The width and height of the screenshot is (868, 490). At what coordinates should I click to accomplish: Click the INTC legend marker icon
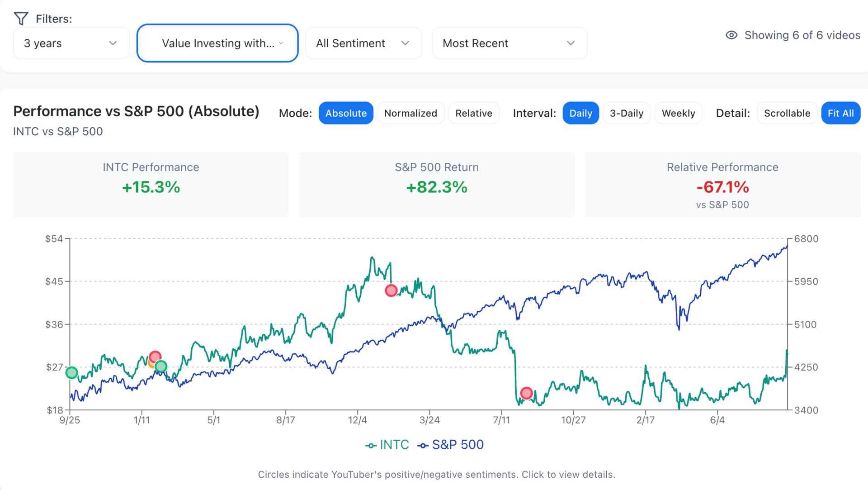tap(371, 446)
